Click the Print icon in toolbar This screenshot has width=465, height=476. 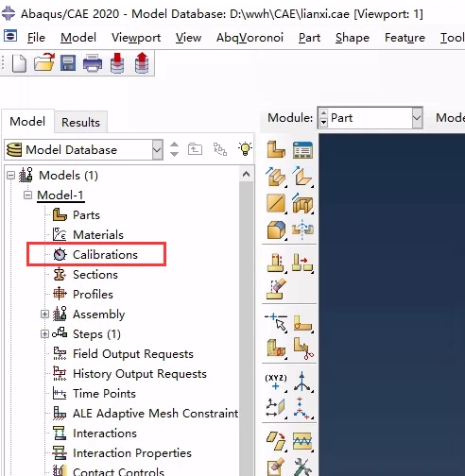click(x=93, y=63)
